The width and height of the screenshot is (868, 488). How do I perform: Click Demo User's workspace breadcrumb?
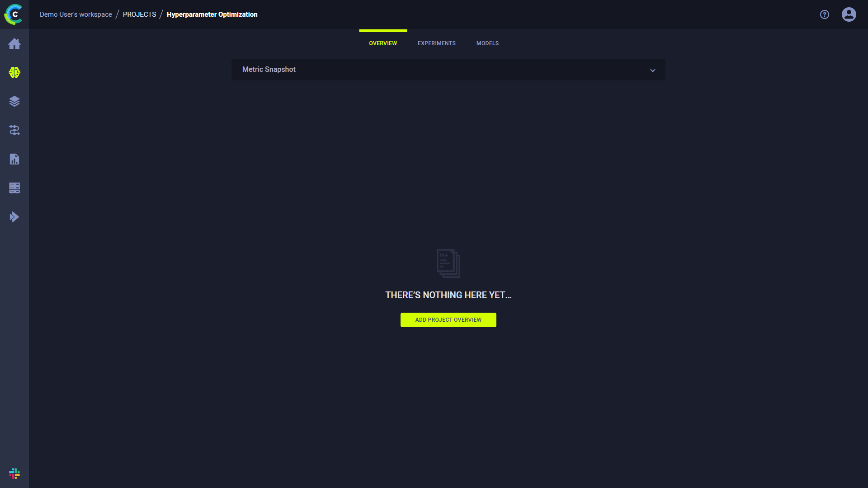click(x=75, y=14)
